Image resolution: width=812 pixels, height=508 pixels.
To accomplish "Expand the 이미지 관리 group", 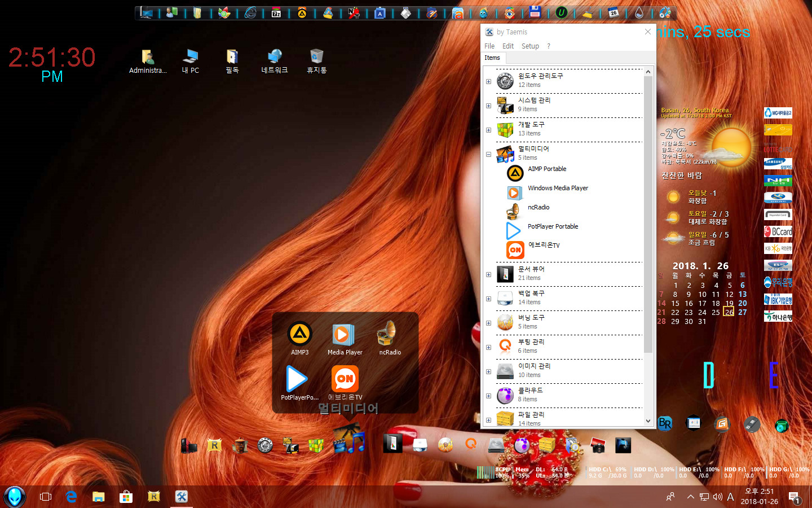I will (x=488, y=372).
